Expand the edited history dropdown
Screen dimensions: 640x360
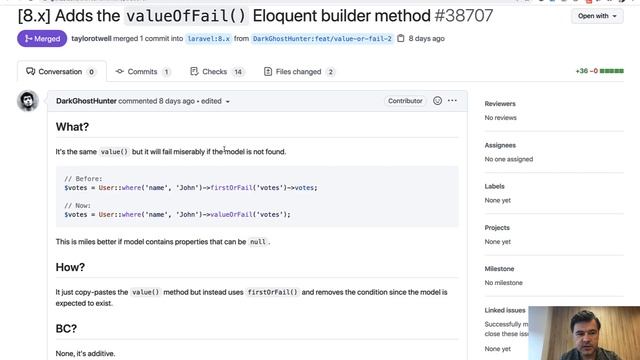tap(216, 101)
